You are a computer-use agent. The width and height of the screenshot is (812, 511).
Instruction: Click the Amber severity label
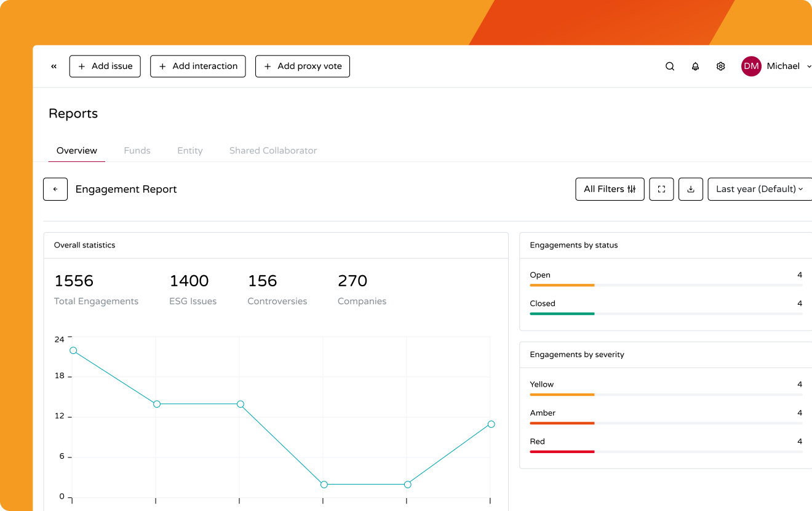[x=543, y=413]
